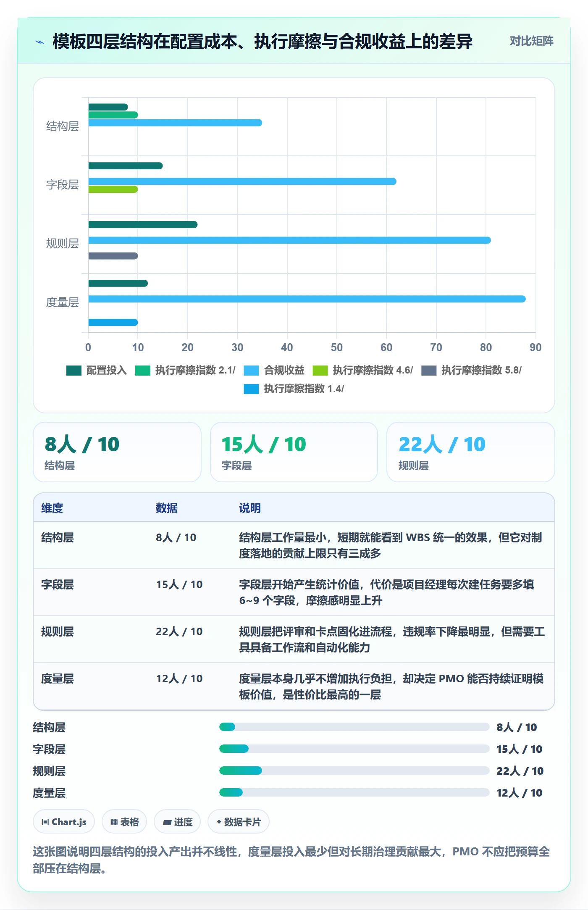Click the 度量层 progress bar
The image size is (588, 910).
pyautogui.click(x=354, y=792)
